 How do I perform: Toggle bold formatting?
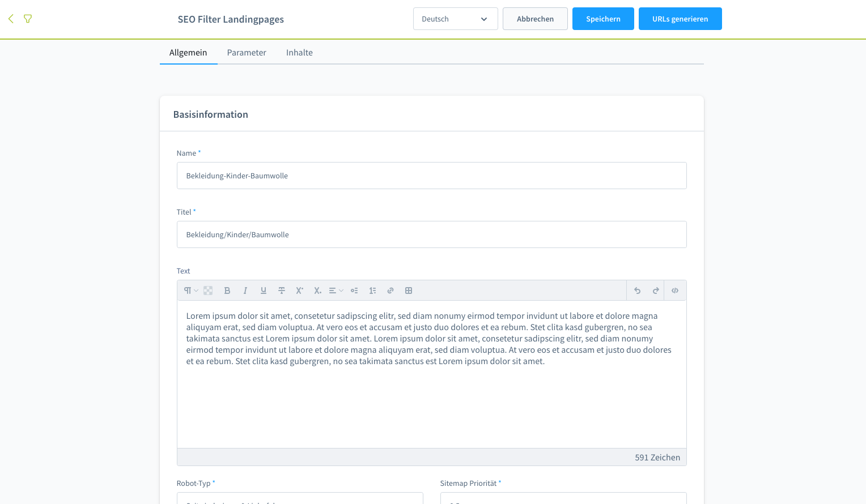(x=227, y=291)
